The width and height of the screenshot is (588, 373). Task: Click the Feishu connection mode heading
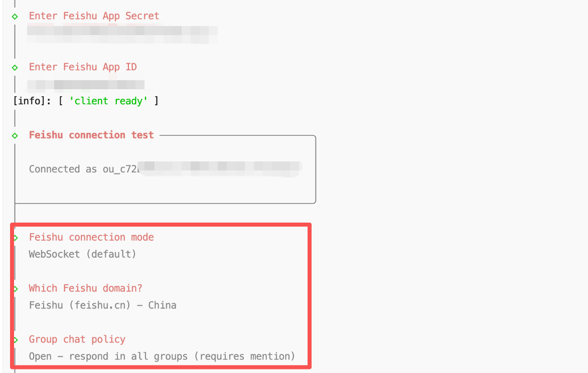click(91, 237)
